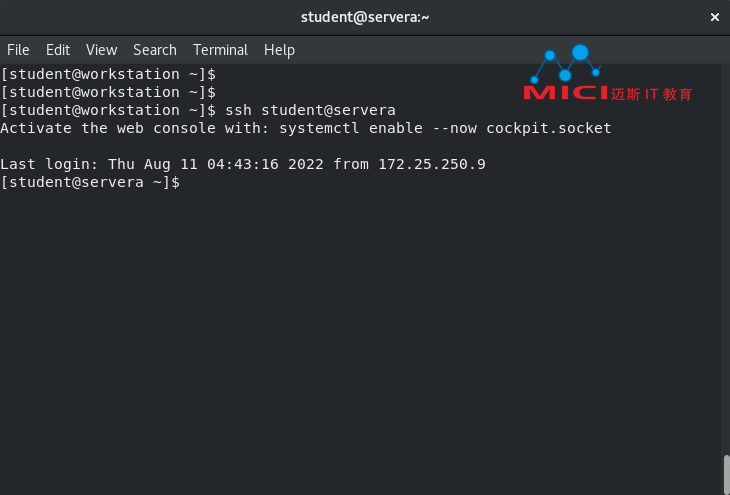Open the File menu
Image resolution: width=730 pixels, height=495 pixels.
pyautogui.click(x=18, y=50)
